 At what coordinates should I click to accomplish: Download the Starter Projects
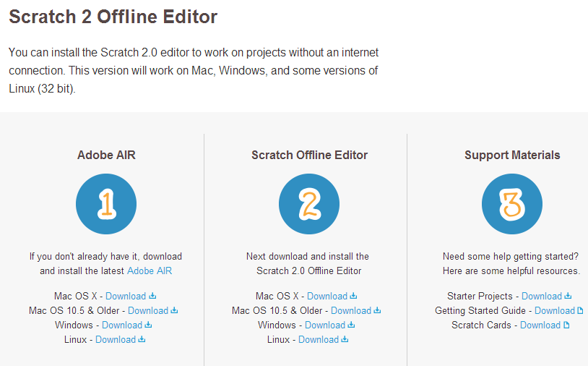point(541,296)
